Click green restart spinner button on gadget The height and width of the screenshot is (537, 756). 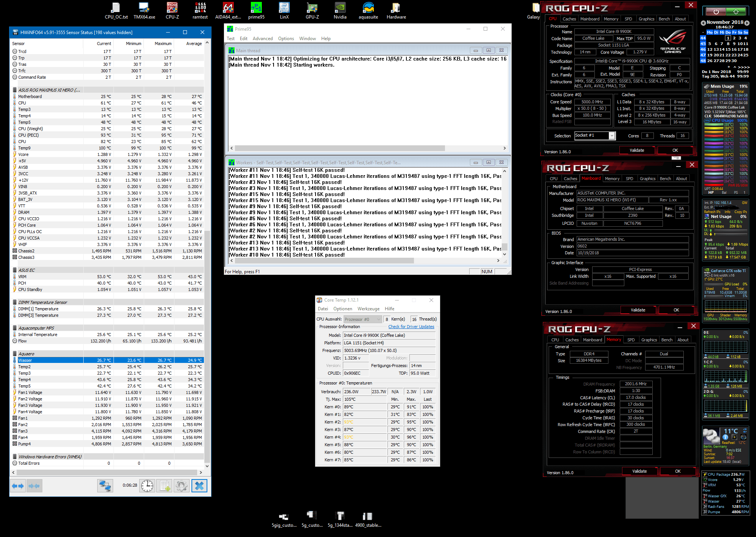pos(735,11)
